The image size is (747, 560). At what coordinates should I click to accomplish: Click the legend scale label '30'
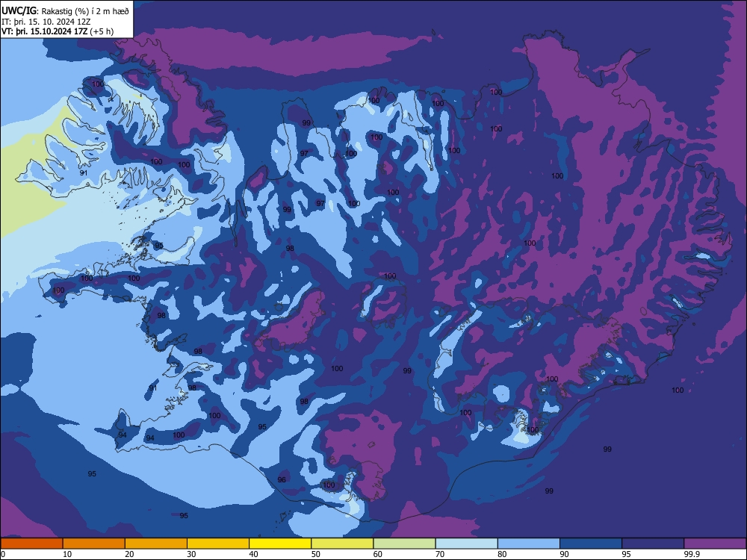pos(191,554)
